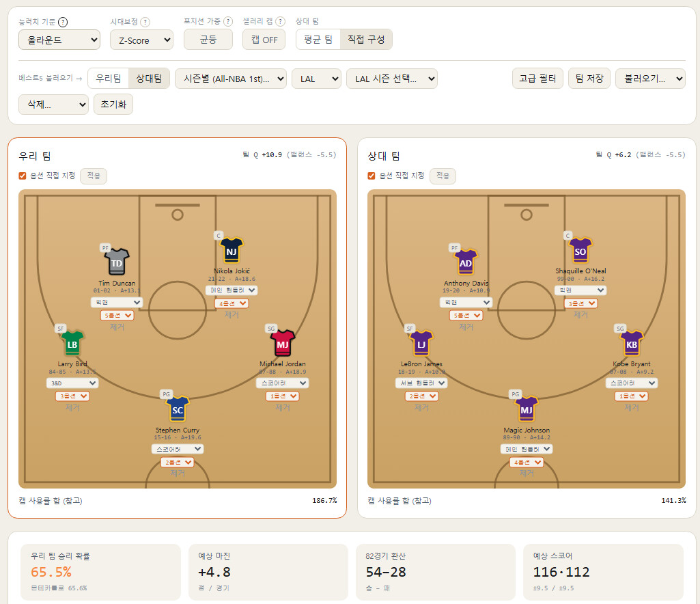Toggle the 캡 OFF salary cap button
The width and height of the screenshot is (700, 604).
pos(264,40)
